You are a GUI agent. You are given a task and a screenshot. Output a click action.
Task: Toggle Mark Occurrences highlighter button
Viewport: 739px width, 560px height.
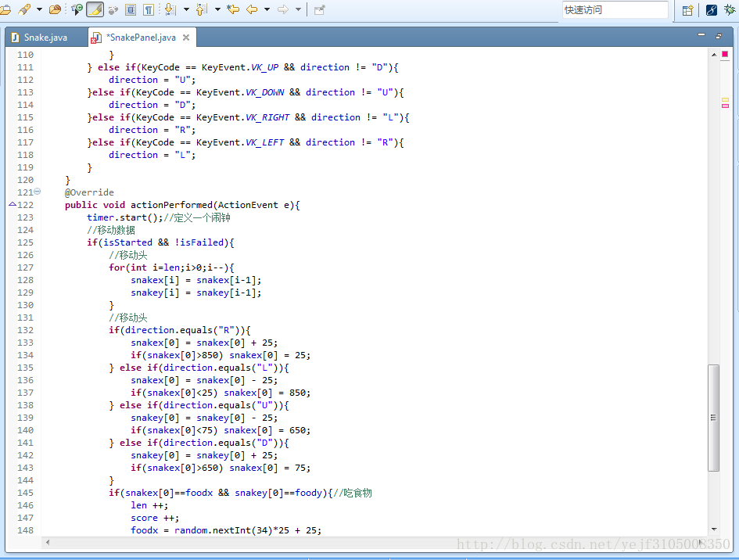pyautogui.click(x=95, y=9)
